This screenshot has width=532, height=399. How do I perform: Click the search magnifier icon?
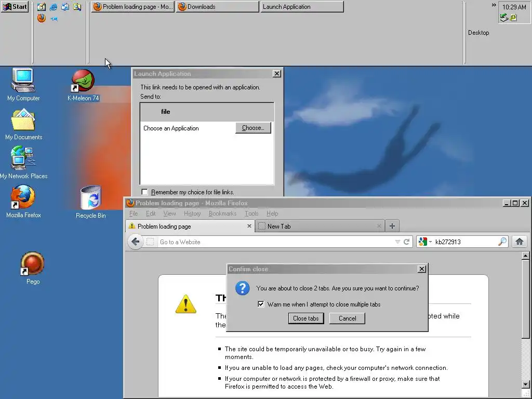(502, 242)
